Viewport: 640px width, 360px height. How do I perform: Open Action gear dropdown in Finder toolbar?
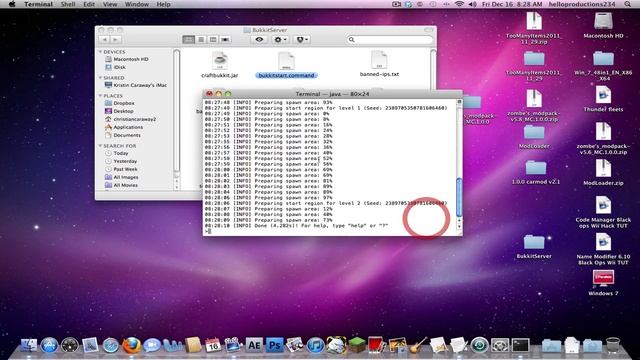click(x=280, y=40)
